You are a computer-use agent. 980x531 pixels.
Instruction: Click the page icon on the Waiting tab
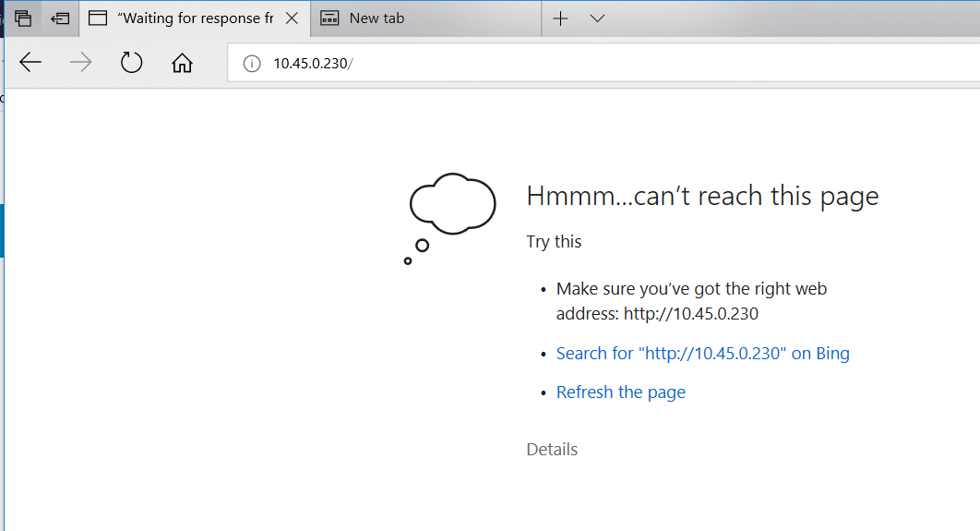coord(98,18)
